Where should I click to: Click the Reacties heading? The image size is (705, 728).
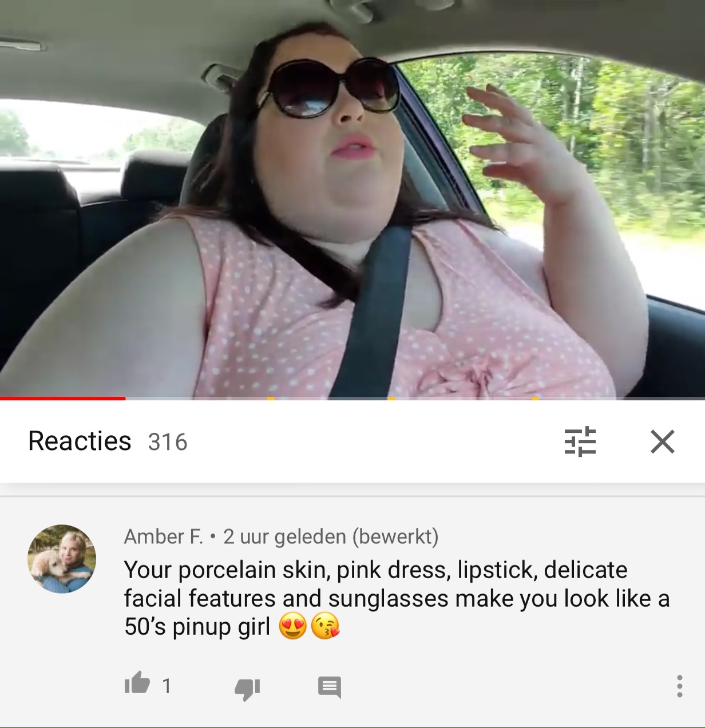[80, 441]
